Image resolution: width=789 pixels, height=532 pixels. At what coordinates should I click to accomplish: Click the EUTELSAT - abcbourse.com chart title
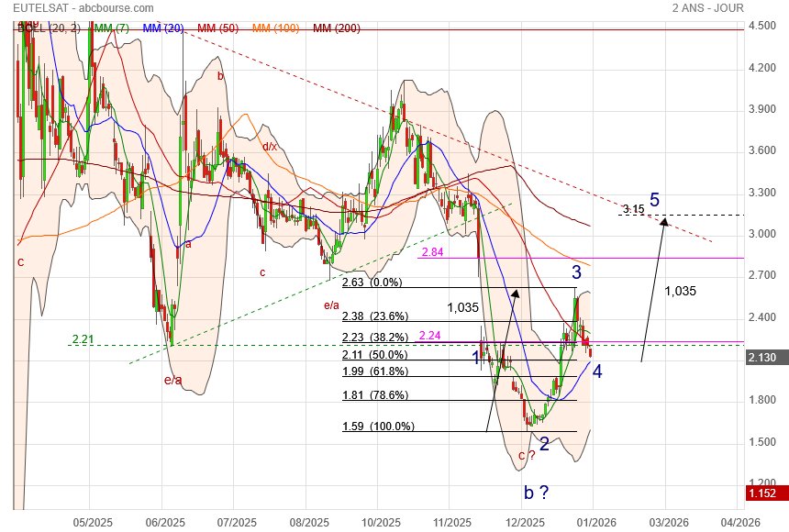pos(83,8)
